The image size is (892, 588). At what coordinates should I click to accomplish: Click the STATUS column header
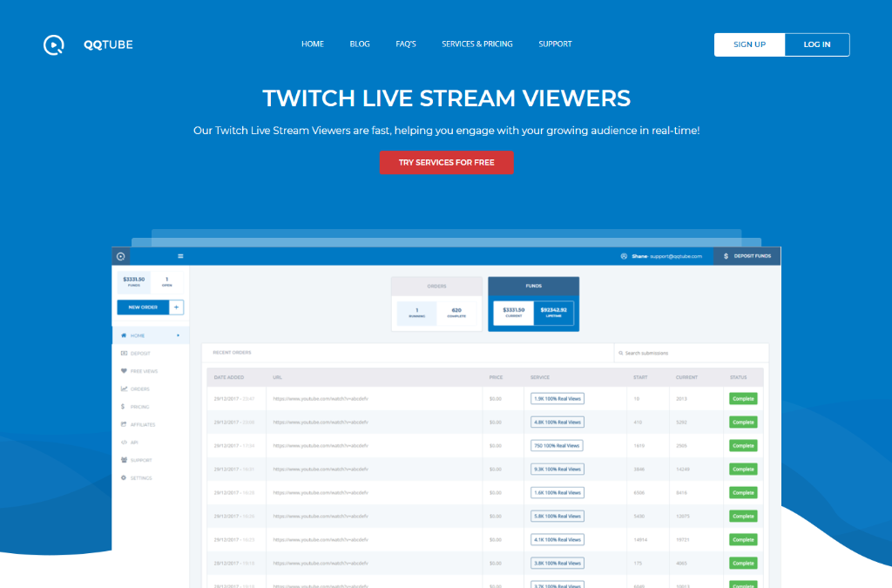(x=739, y=377)
